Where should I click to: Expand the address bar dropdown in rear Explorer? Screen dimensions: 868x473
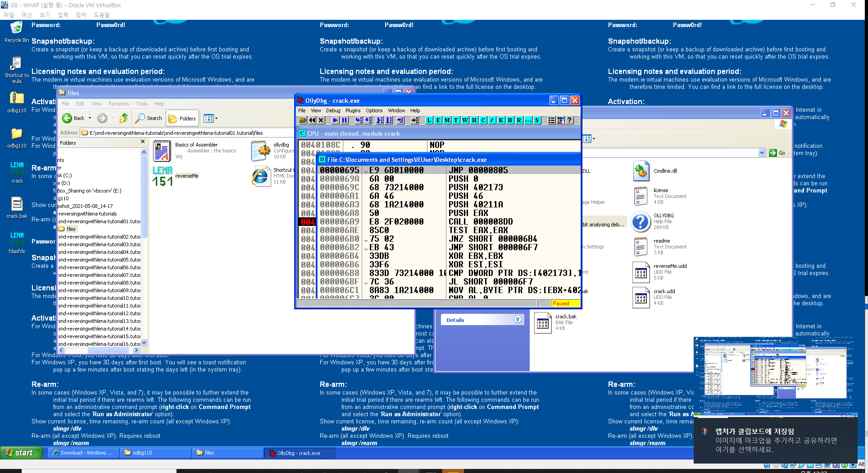point(762,153)
